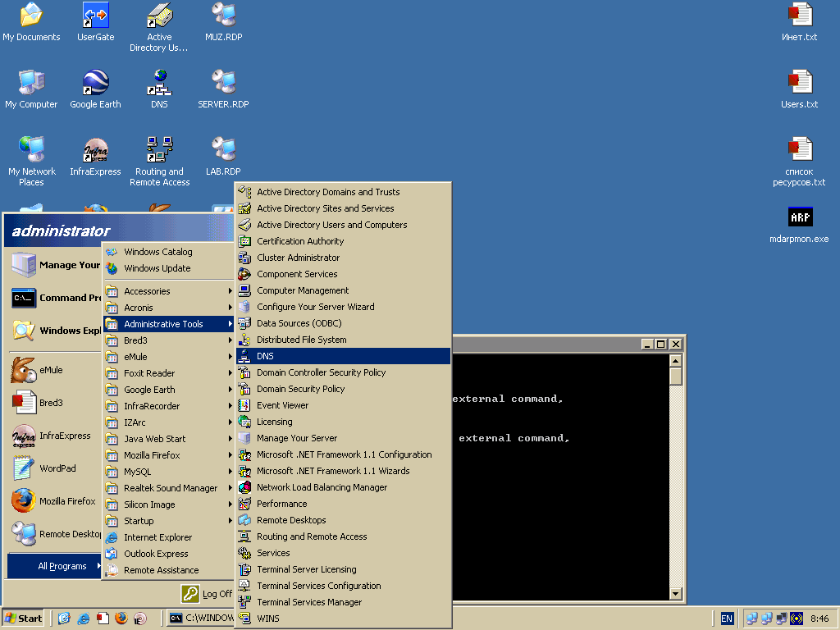The height and width of the screenshot is (630, 840).
Task: Open Mozilla Firefox from Start menu left pane
Action: (x=53, y=501)
